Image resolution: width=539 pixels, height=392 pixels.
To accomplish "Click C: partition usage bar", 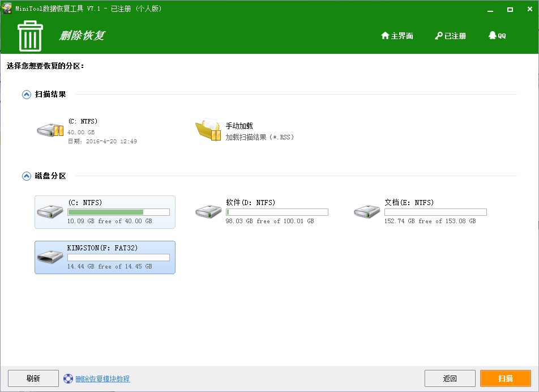I will coord(118,212).
